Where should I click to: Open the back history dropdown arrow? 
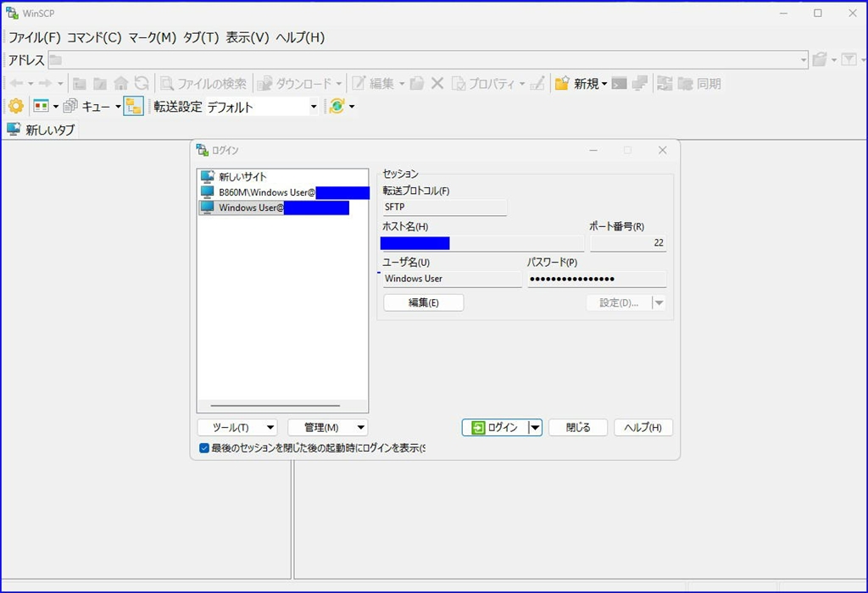tap(31, 84)
